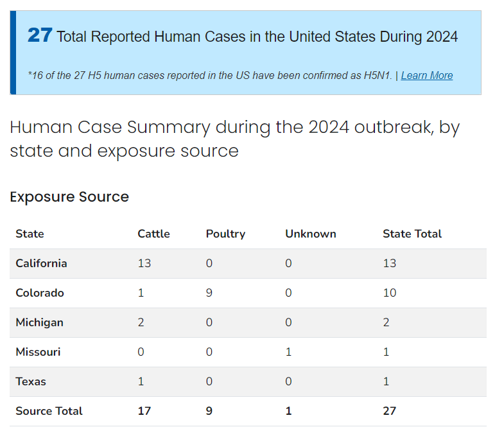The width and height of the screenshot is (504, 445).
Task: Click the large 27 in the blue banner
Action: tap(40, 35)
